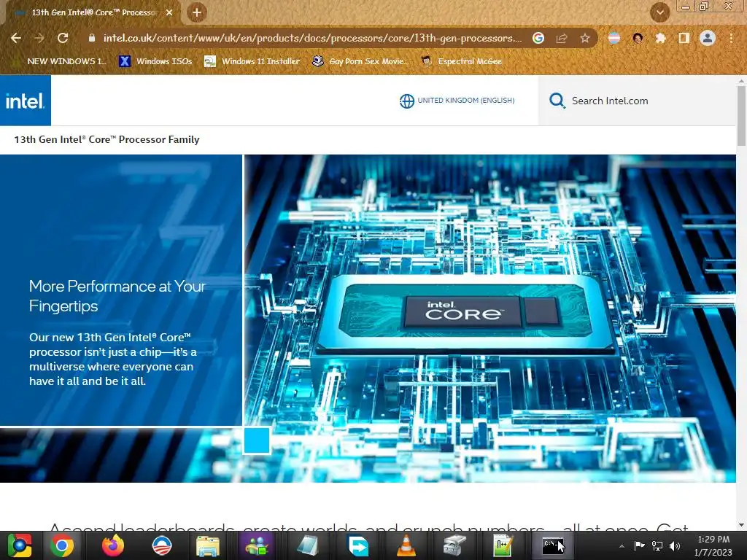Image resolution: width=747 pixels, height=560 pixels.
Task: Go back to the previous page
Action: pos(16,38)
